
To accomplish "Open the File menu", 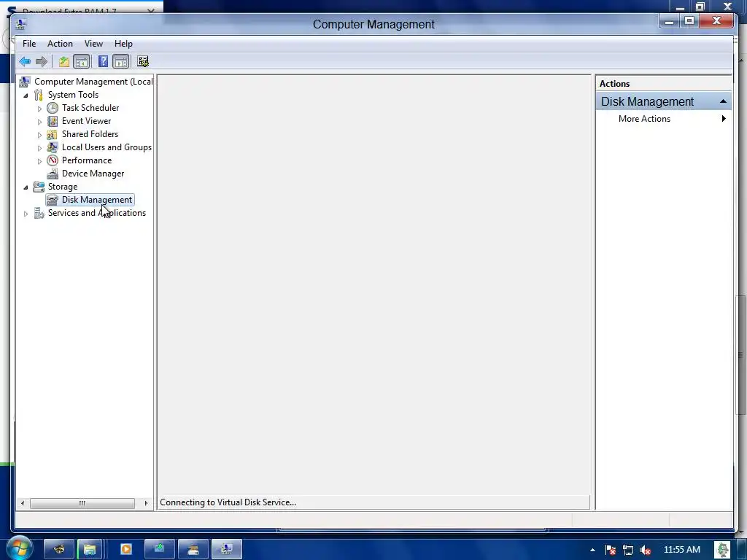I will (x=29, y=44).
